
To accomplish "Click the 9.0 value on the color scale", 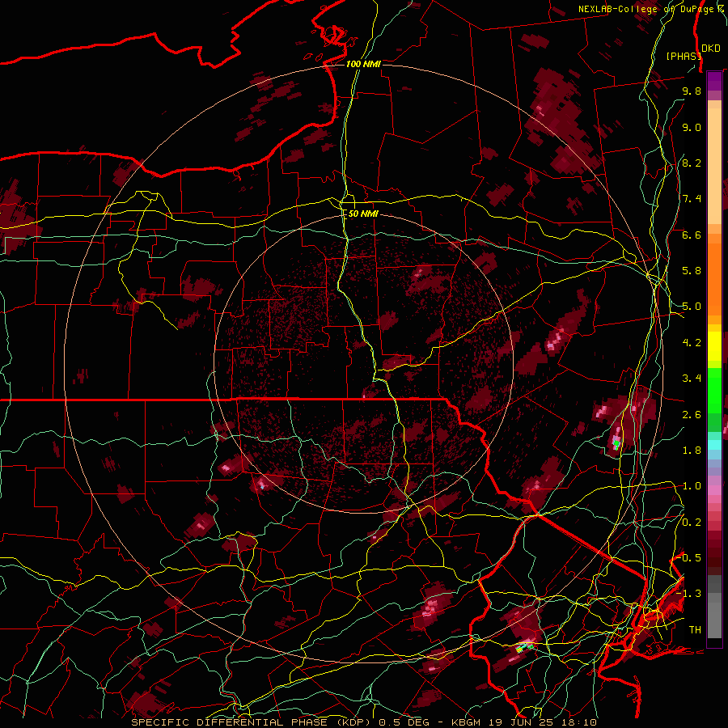I will (x=692, y=127).
